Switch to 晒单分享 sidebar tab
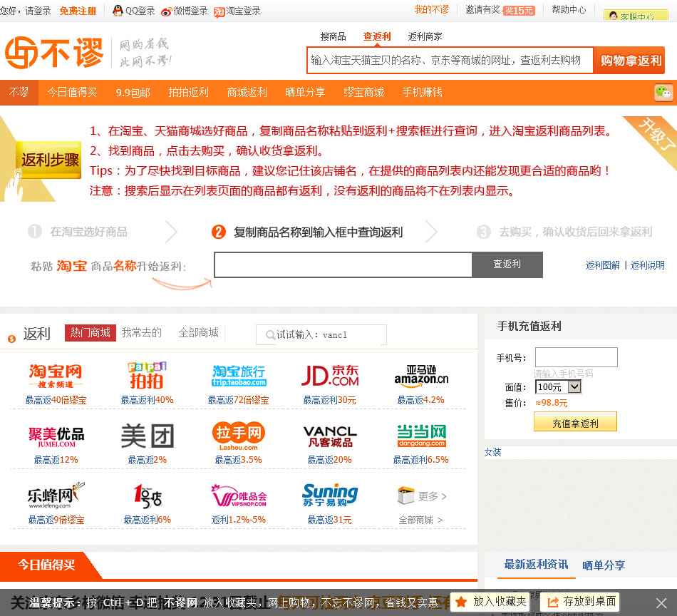The height and width of the screenshot is (616, 677). [x=603, y=565]
